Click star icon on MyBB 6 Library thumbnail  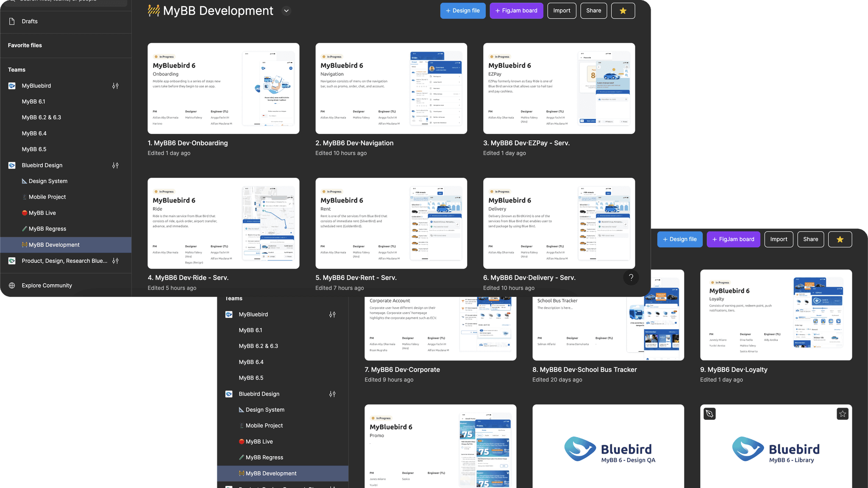tap(842, 414)
